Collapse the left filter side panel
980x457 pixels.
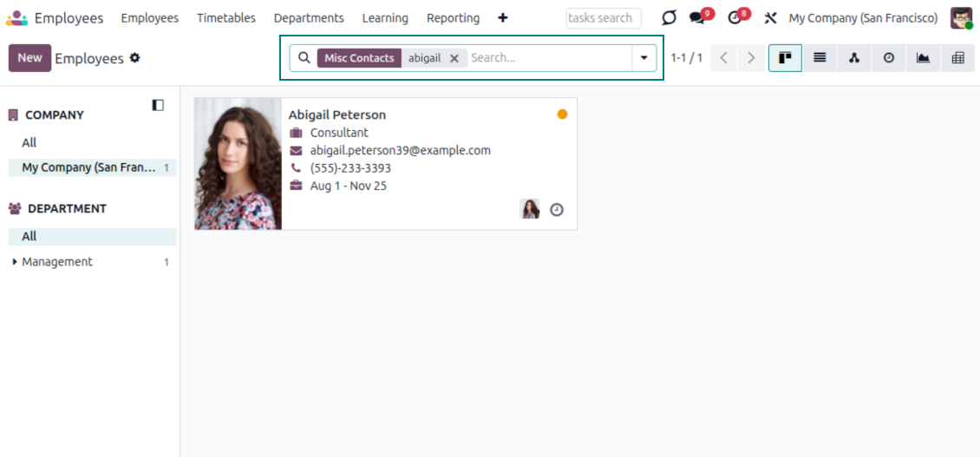pos(158,105)
